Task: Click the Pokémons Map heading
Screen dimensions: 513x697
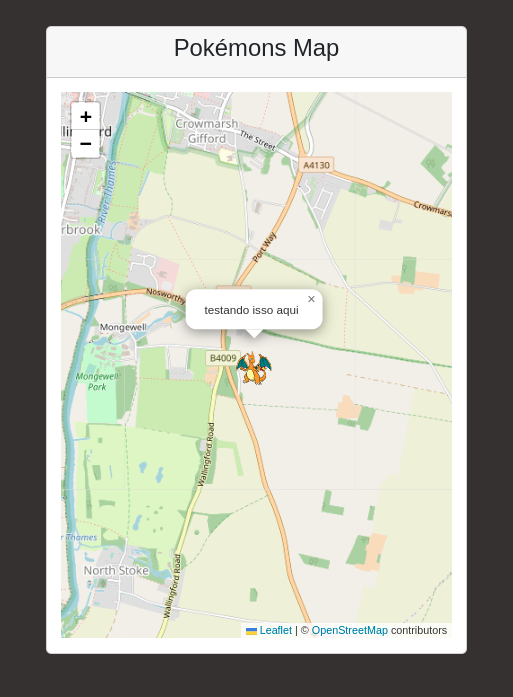Action: click(x=256, y=48)
